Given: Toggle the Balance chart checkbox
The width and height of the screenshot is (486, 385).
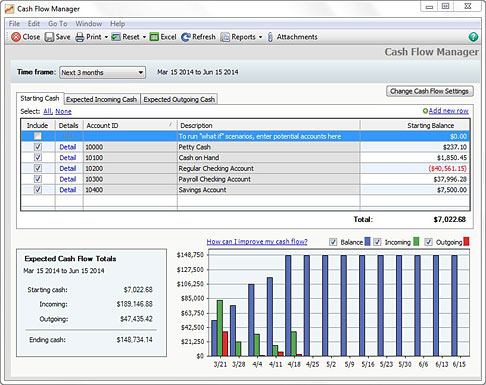Looking at the screenshot, I should click(333, 242).
